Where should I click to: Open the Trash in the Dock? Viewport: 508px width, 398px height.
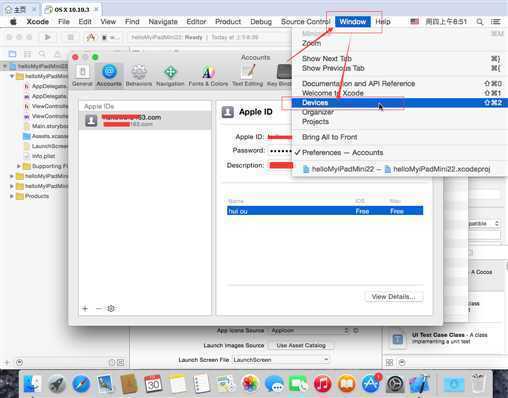(478, 384)
